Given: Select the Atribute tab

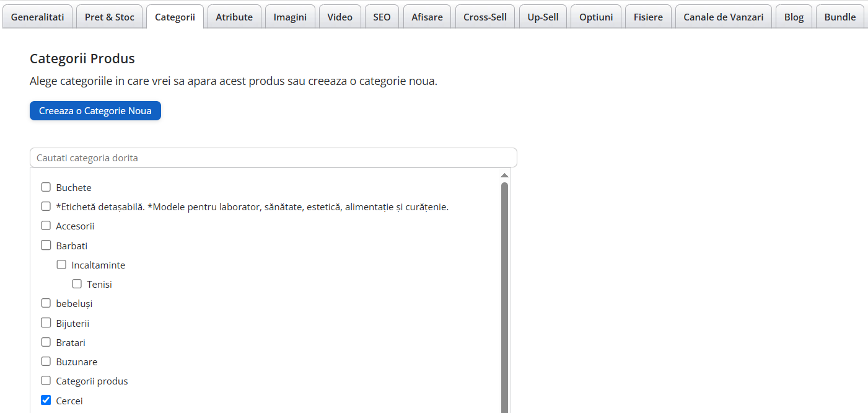Looking at the screenshot, I should (234, 17).
